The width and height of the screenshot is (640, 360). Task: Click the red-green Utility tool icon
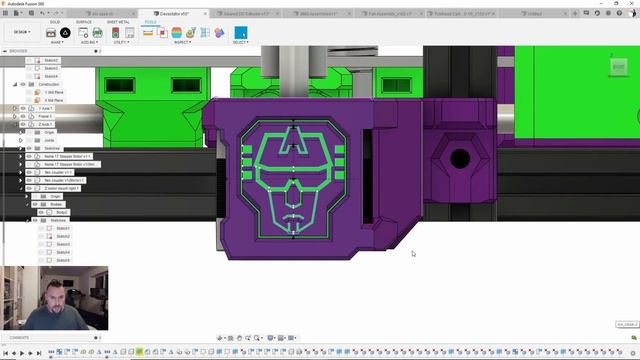point(116,33)
